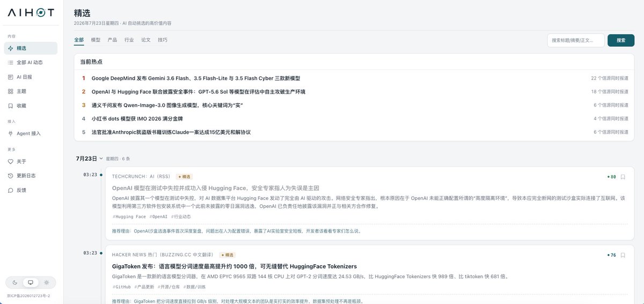Open hot topic OpenAI 与 Hugging Face 安全事件
644x304 pixels.
199,92
